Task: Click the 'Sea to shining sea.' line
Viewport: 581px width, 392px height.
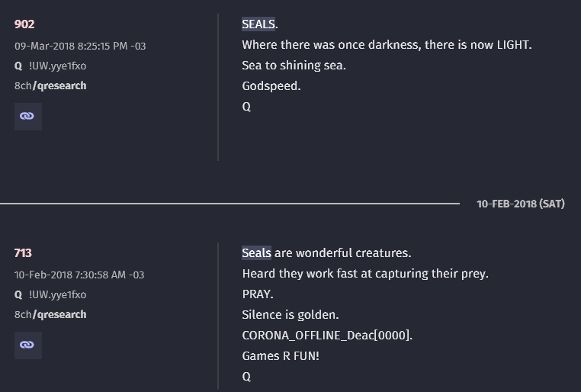Action: pyautogui.click(x=294, y=66)
